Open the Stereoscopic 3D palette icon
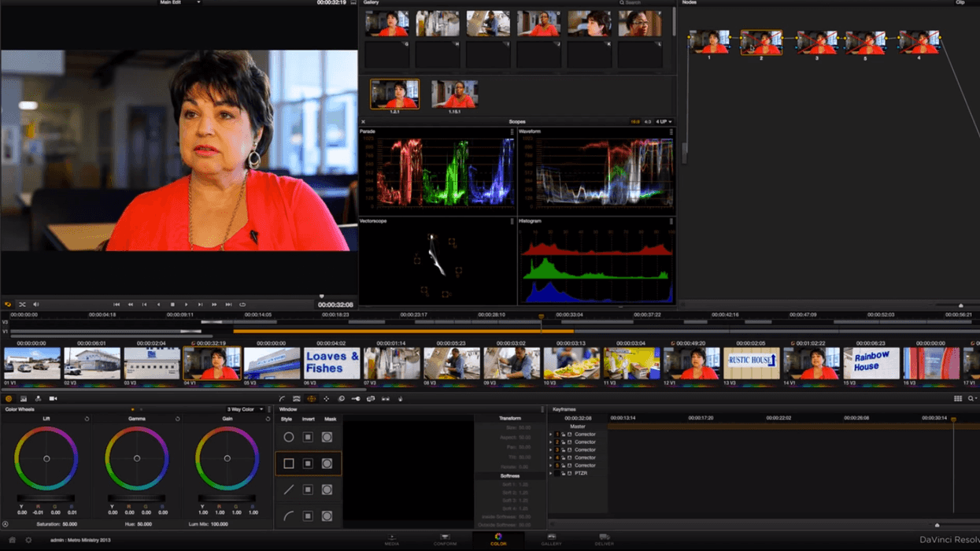 click(x=386, y=399)
